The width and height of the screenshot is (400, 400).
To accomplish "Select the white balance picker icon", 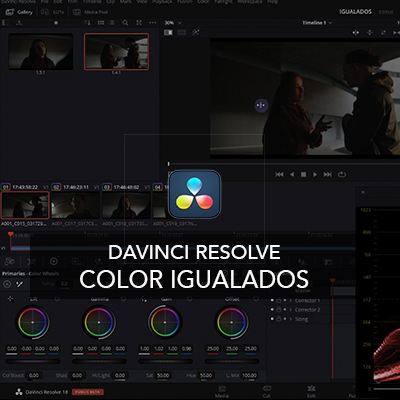I will (x=20, y=284).
